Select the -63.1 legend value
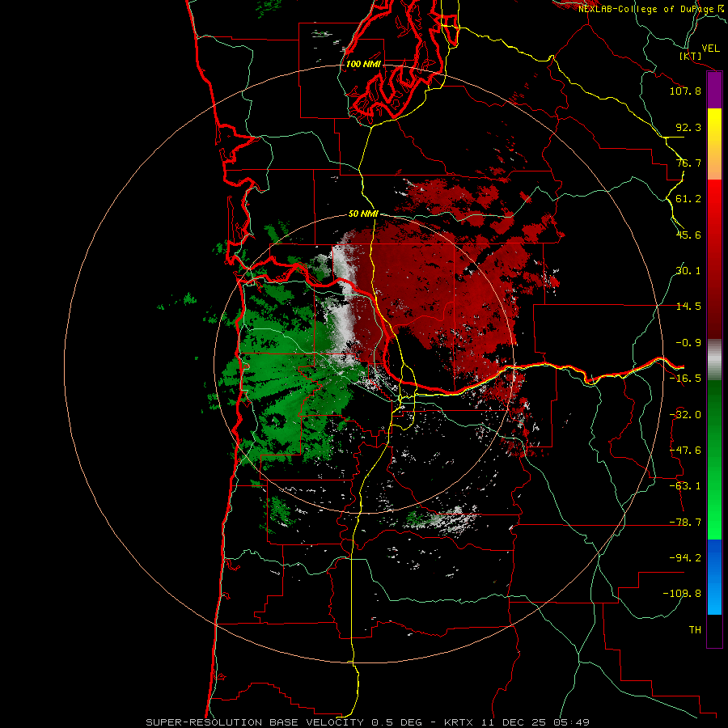Viewport: 728px width, 728px height. pos(685,486)
